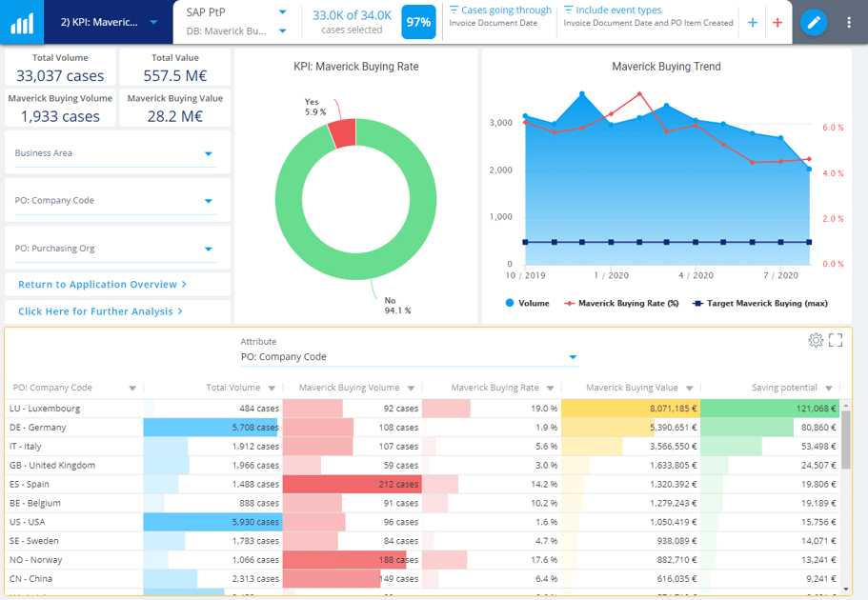Click the 'Include event types' filter icon

(x=568, y=10)
